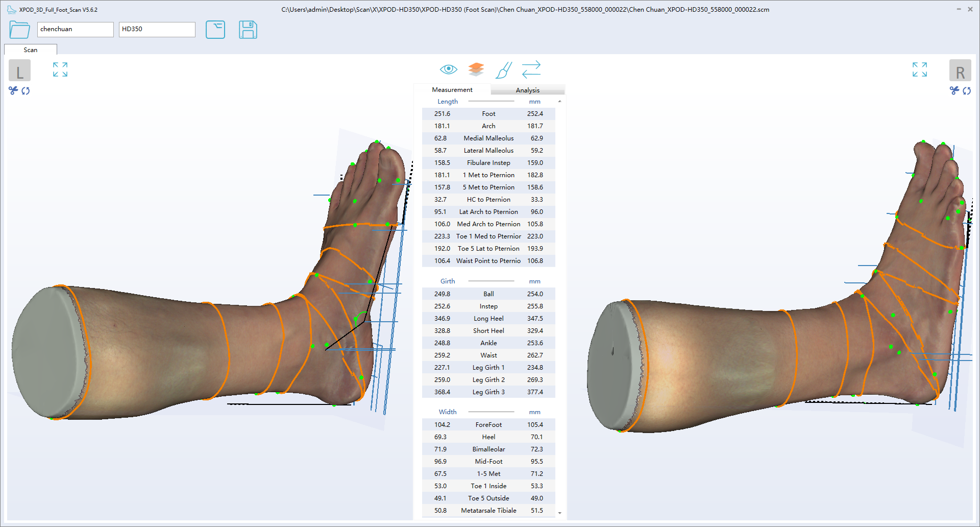Select the scissors cut tool under the L button
Screen dimensions: 980x527
pyautogui.click(x=12, y=90)
